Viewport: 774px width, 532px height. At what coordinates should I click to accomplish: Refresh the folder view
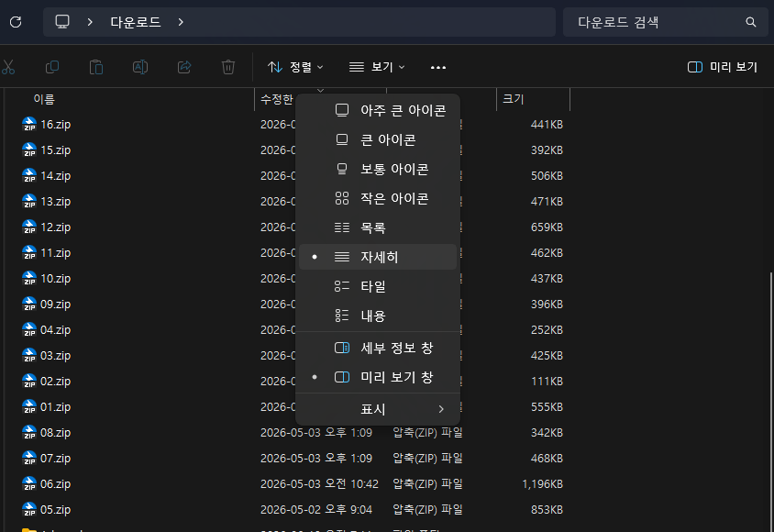pyautogui.click(x=16, y=22)
